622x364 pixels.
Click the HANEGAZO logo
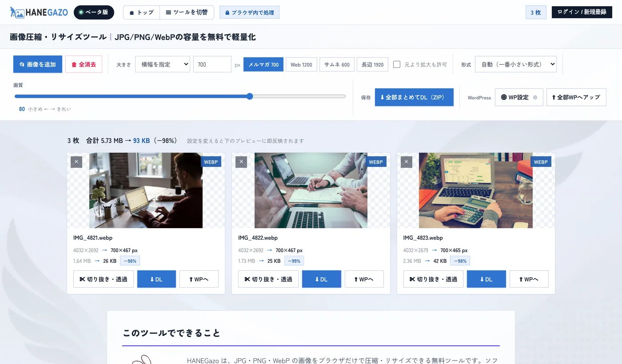(x=39, y=12)
